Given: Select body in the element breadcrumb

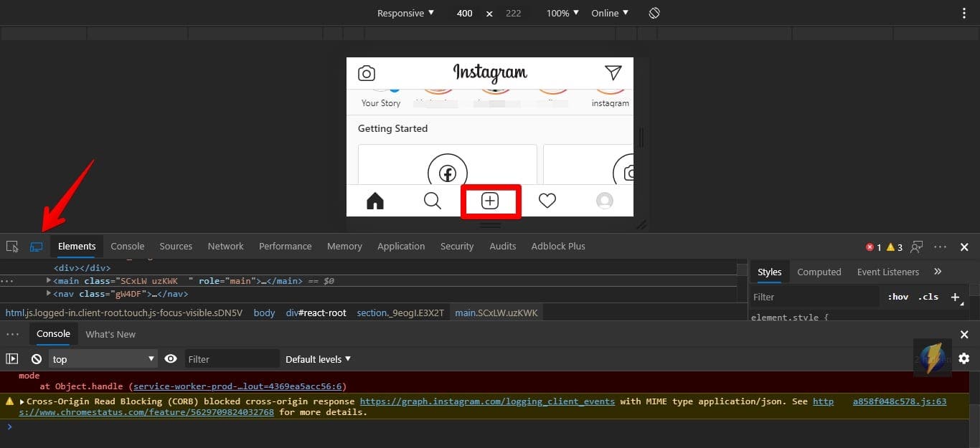Looking at the screenshot, I should [264, 313].
